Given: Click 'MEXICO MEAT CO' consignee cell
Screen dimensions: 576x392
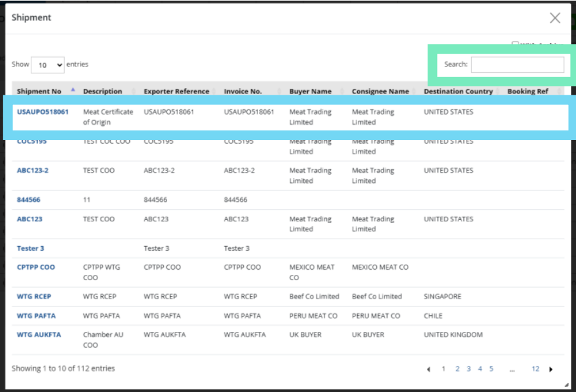Looking at the screenshot, I should 380,267.
